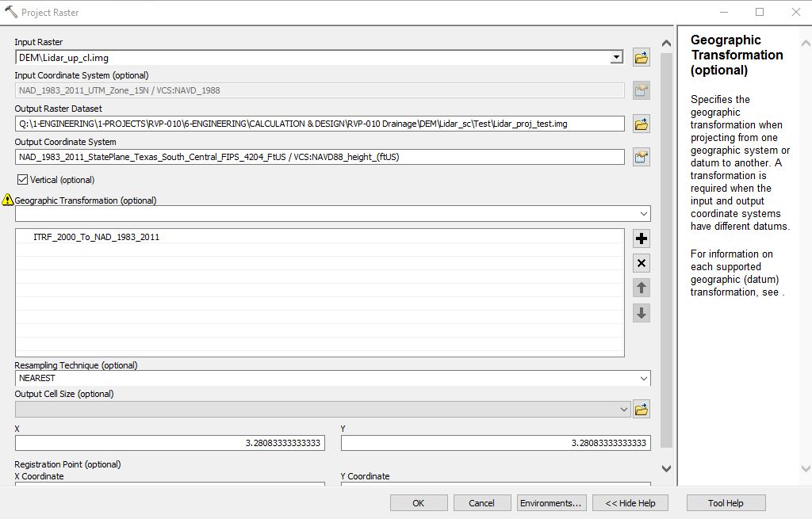This screenshot has height=519, width=812.
Task: Click the Output Coordinate System text field
Action: pyautogui.click(x=320, y=157)
